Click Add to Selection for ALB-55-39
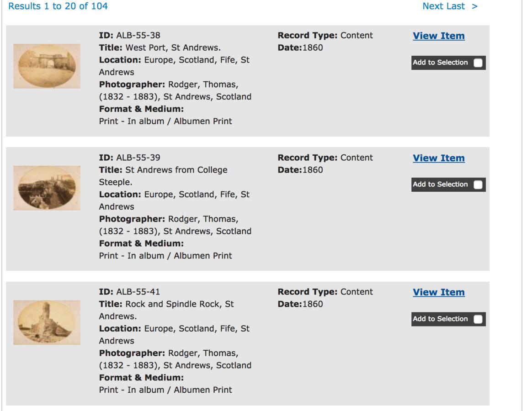This screenshot has width=532, height=411. (x=440, y=184)
